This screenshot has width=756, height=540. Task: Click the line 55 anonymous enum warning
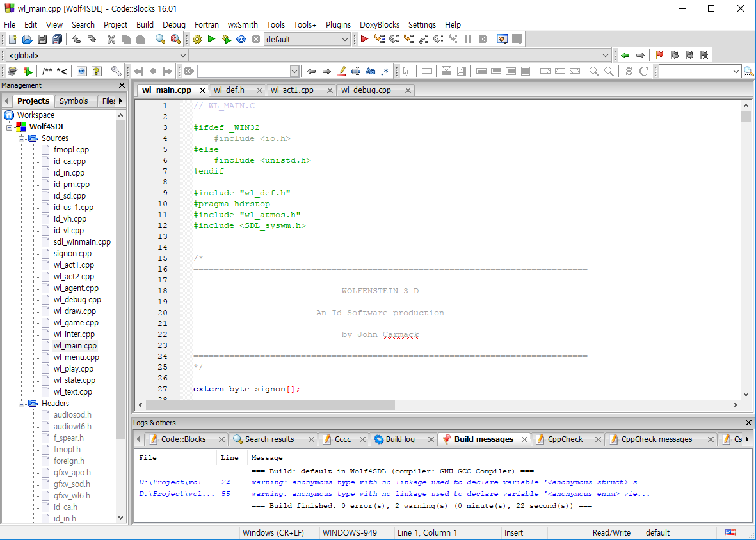[394, 494]
